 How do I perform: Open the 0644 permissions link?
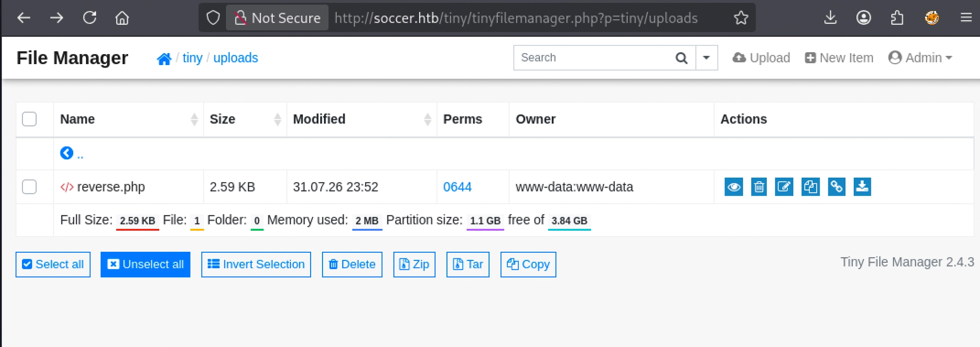click(457, 187)
